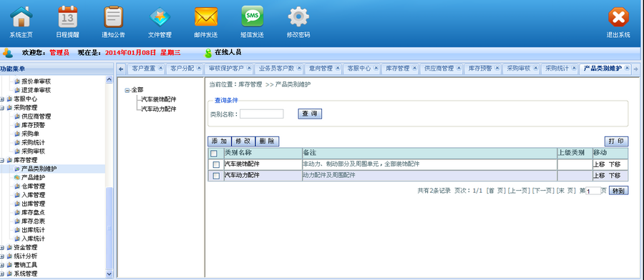Open the 日程提醒 calendar icon

pos(68,17)
